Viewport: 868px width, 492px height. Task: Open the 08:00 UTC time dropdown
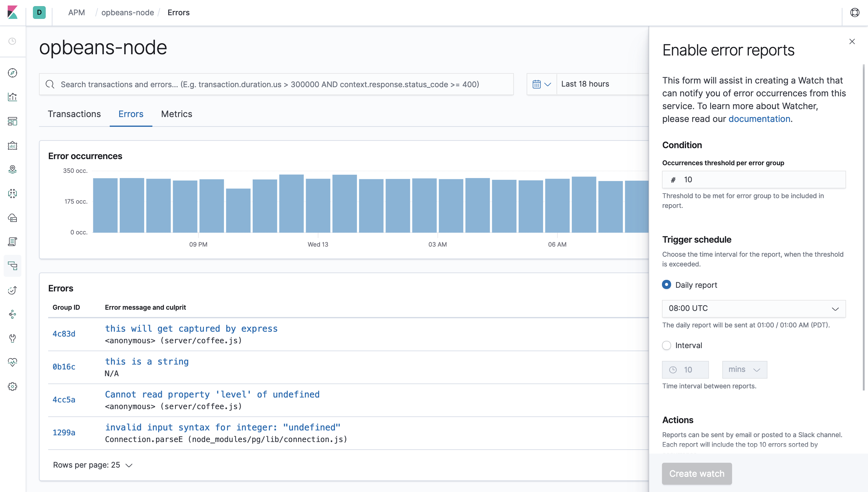pyautogui.click(x=753, y=308)
